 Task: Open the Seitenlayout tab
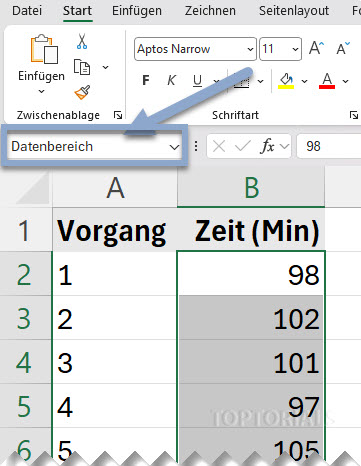coord(294,11)
